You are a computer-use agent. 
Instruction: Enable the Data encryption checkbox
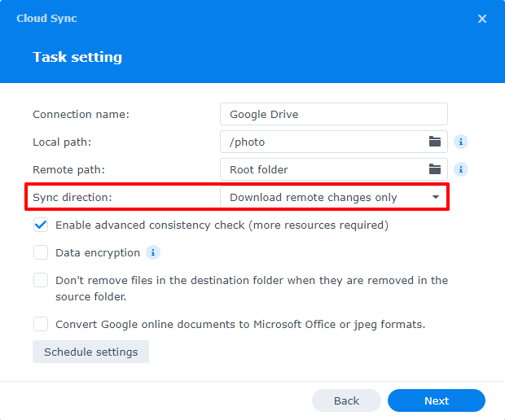click(41, 252)
